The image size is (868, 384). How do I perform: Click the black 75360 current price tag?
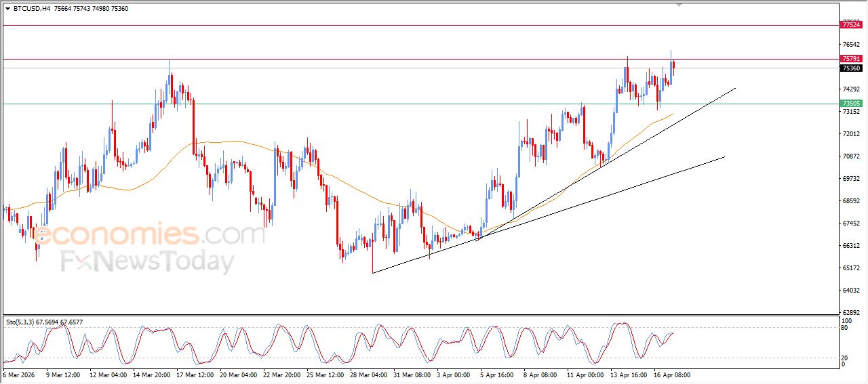click(850, 68)
